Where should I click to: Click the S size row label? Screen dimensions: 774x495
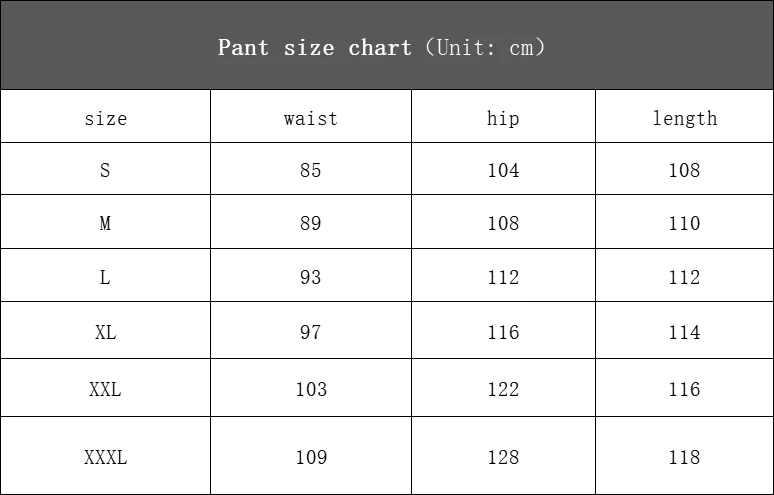pyautogui.click(x=105, y=169)
